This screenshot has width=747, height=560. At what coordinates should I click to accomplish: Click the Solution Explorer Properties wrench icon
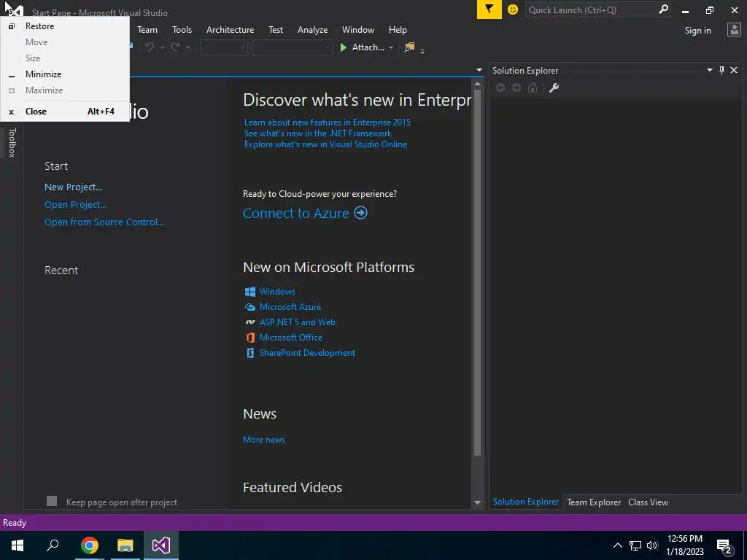[x=554, y=87]
